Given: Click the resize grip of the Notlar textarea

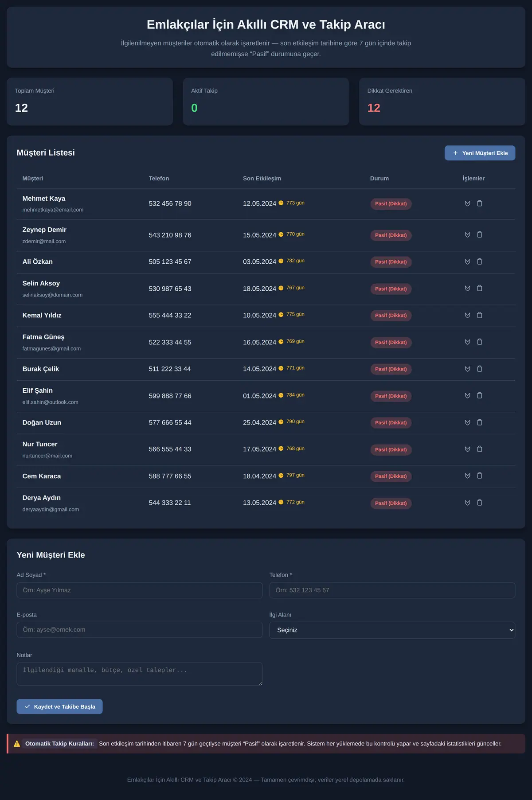Looking at the screenshot, I should coord(260,683).
